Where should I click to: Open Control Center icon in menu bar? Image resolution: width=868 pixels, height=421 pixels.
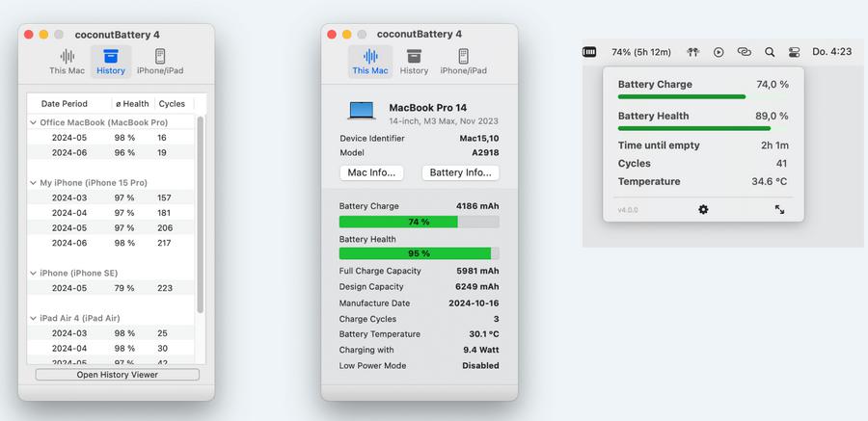795,52
